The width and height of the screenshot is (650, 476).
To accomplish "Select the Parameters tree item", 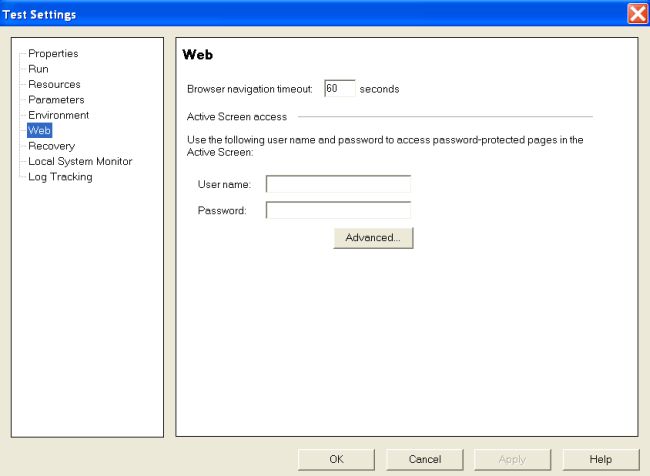I will click(56, 100).
